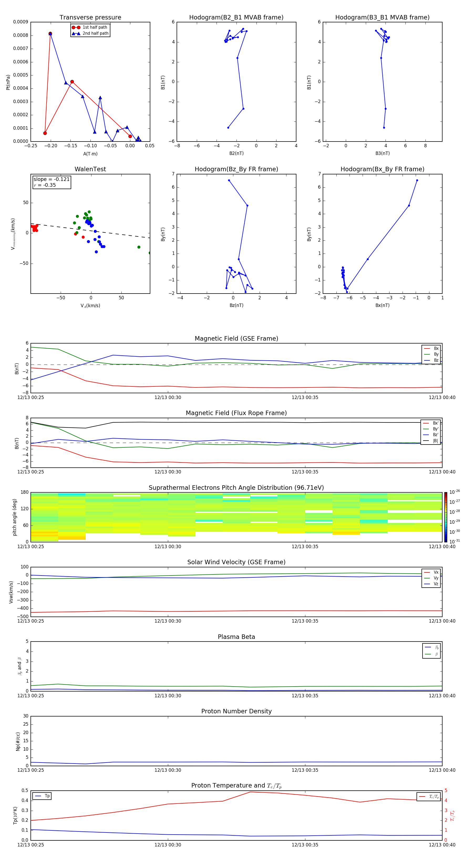Click the 'WalenTest' plot title
Screen dimensions: 473x868
coord(90,169)
